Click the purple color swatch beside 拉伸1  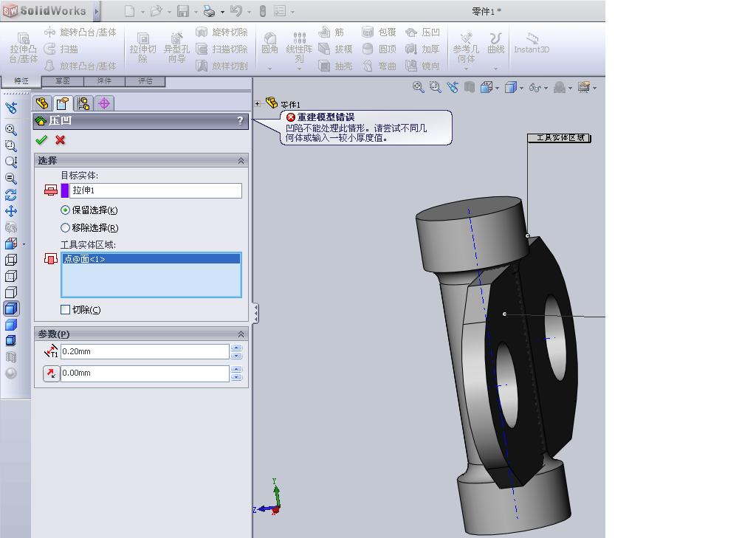click(65, 190)
